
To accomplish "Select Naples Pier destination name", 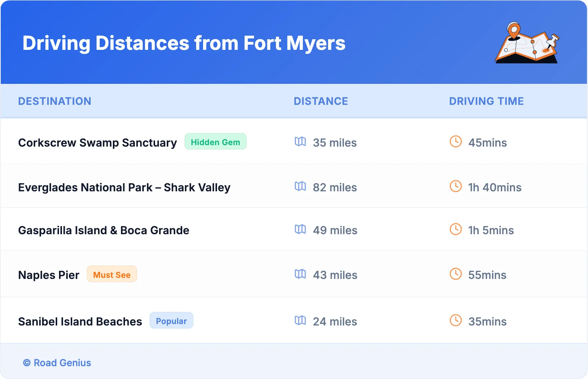I will coord(49,275).
